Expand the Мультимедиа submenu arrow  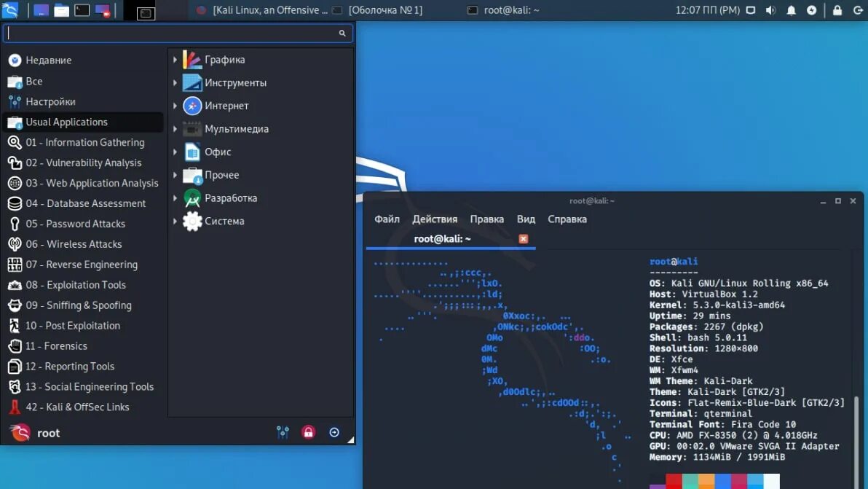(x=175, y=128)
